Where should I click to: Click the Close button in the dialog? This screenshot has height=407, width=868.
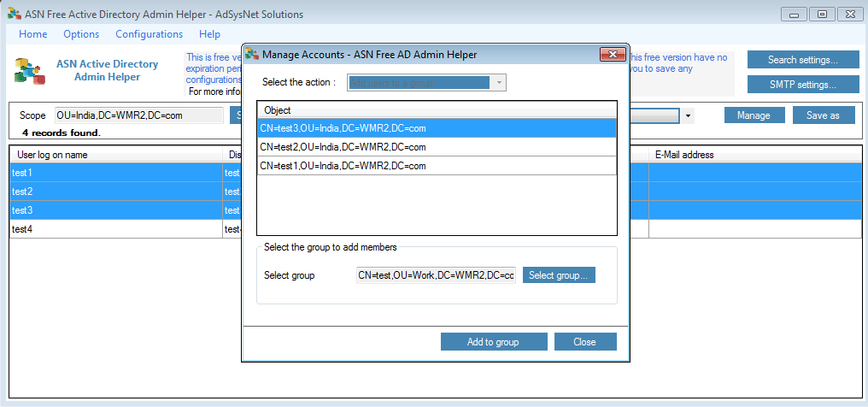click(585, 342)
